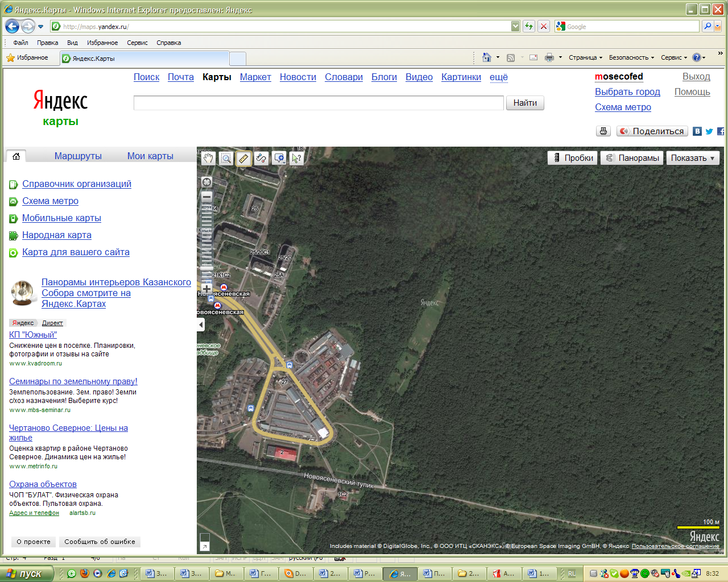The width and height of the screenshot is (728, 582).
Task: Select the zoom-to-area magnifier tool
Action: click(226, 159)
